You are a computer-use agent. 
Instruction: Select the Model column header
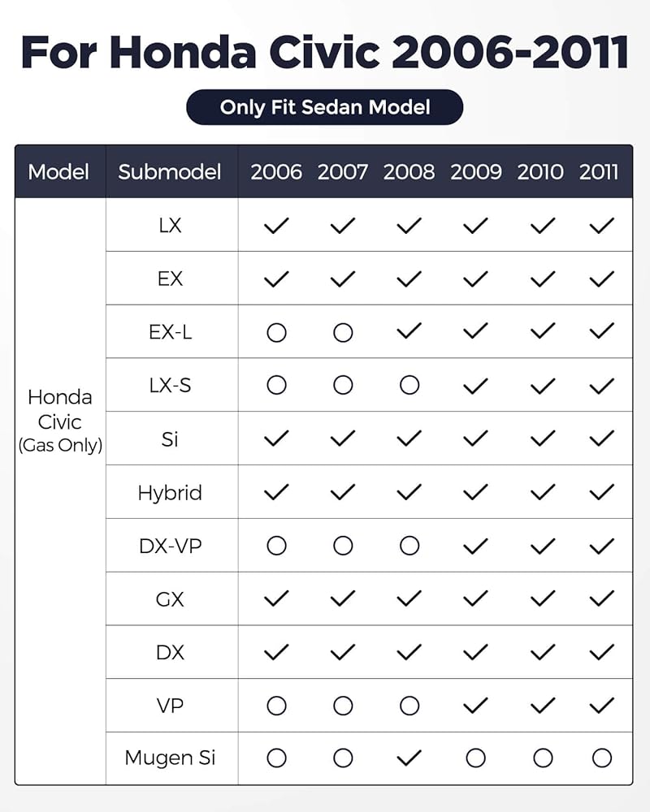pos(58,172)
